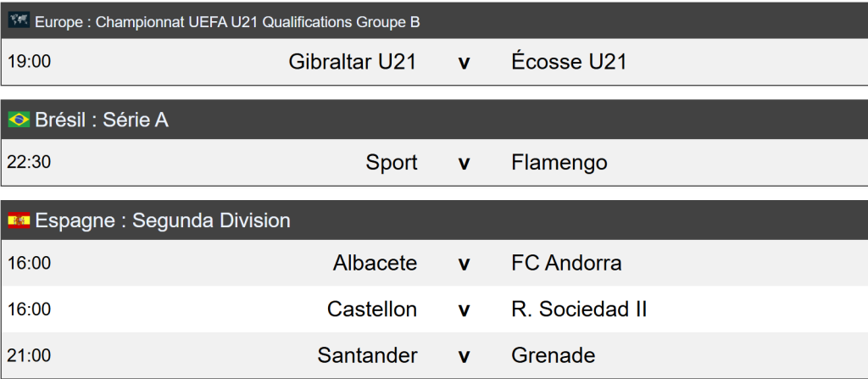868x379 pixels.
Task: Click the 'v' between Sport and Flamengo
Action: click(x=464, y=163)
